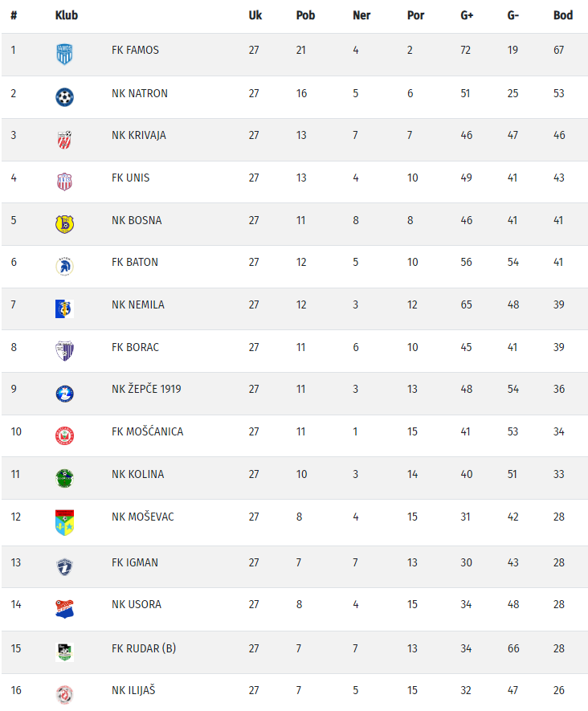Select the Klub column header

tap(67, 15)
